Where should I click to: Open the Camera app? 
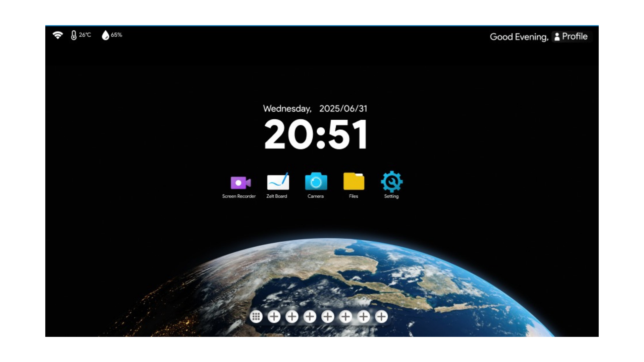(x=316, y=182)
